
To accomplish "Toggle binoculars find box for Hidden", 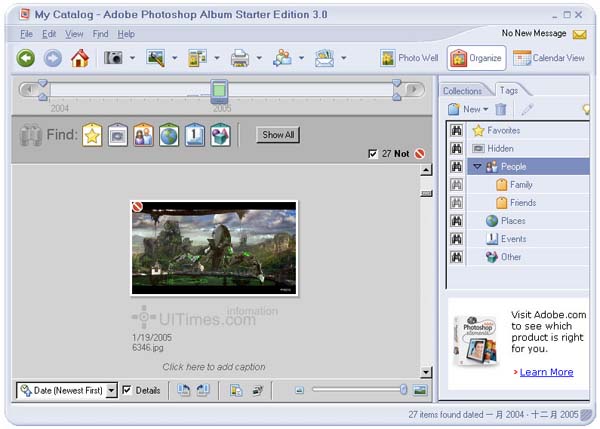I will [x=456, y=148].
